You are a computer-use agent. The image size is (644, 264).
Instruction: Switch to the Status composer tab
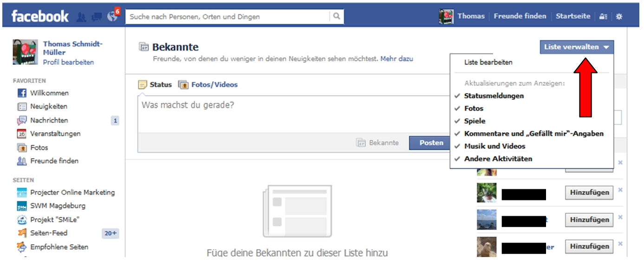pos(155,85)
